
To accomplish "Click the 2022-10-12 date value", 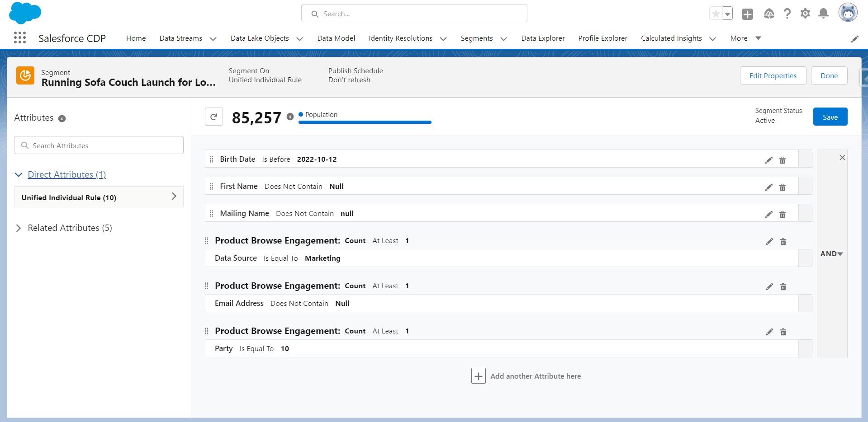I will pyautogui.click(x=317, y=159).
